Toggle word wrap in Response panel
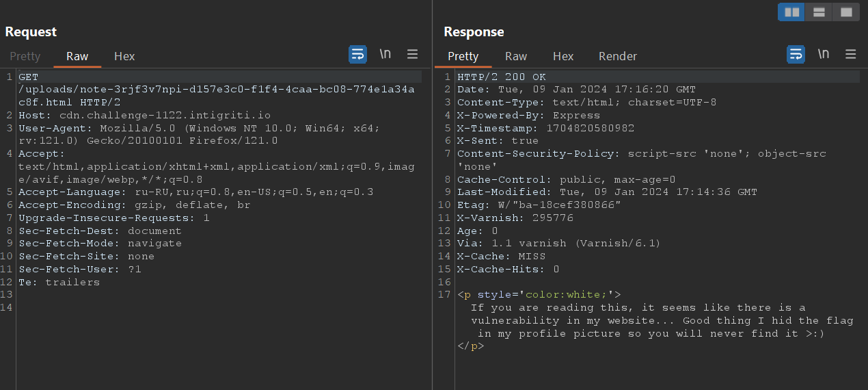Screen dimensions: 868x390 pyautogui.click(x=796, y=55)
